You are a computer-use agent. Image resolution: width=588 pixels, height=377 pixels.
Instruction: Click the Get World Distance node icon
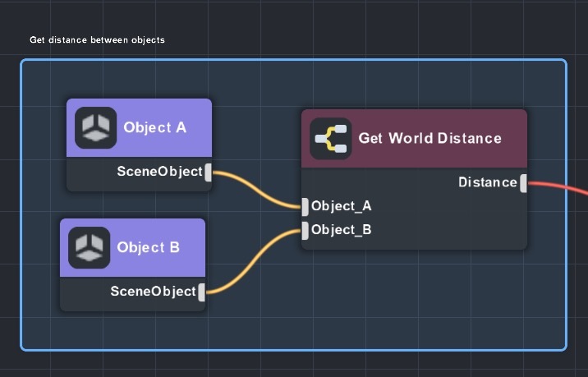(331, 138)
